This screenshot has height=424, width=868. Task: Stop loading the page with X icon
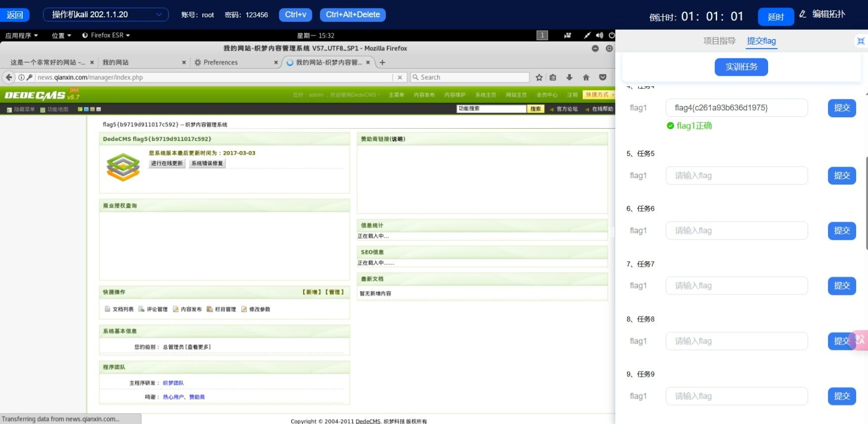click(400, 77)
